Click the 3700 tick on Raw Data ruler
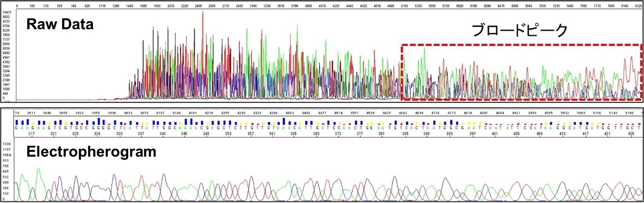This screenshot has height=203, width=644. tap(295, 6)
